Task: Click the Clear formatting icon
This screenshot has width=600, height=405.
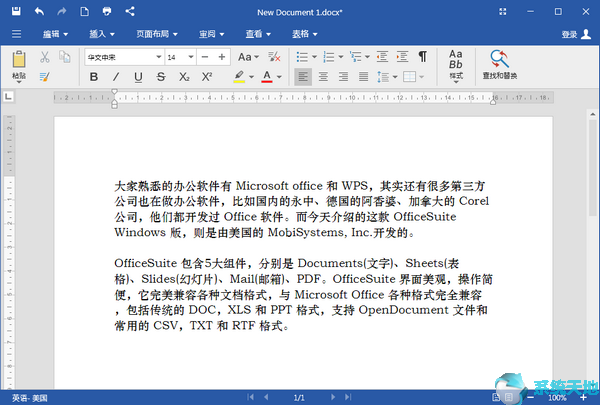Action: (x=274, y=57)
